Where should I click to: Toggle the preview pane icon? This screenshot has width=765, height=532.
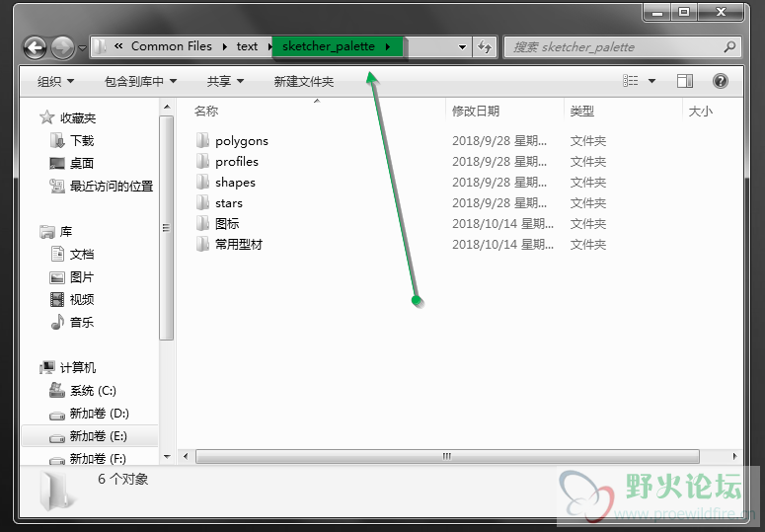point(684,81)
